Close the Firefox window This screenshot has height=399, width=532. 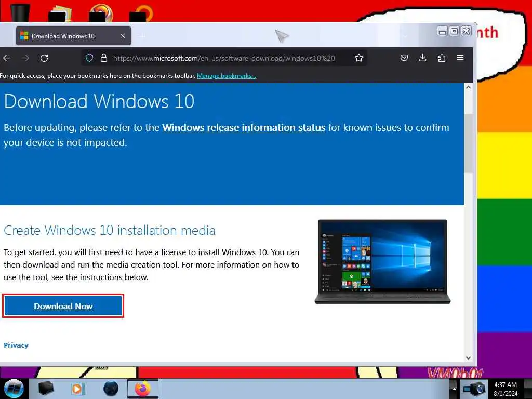tap(466, 32)
